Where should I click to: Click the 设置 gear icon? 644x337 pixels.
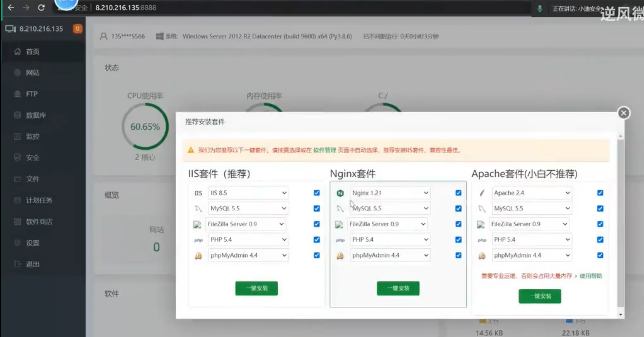[17, 243]
